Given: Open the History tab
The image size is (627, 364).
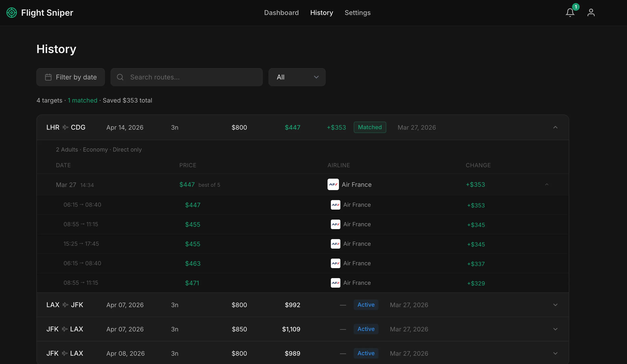Looking at the screenshot, I should coord(321,13).
